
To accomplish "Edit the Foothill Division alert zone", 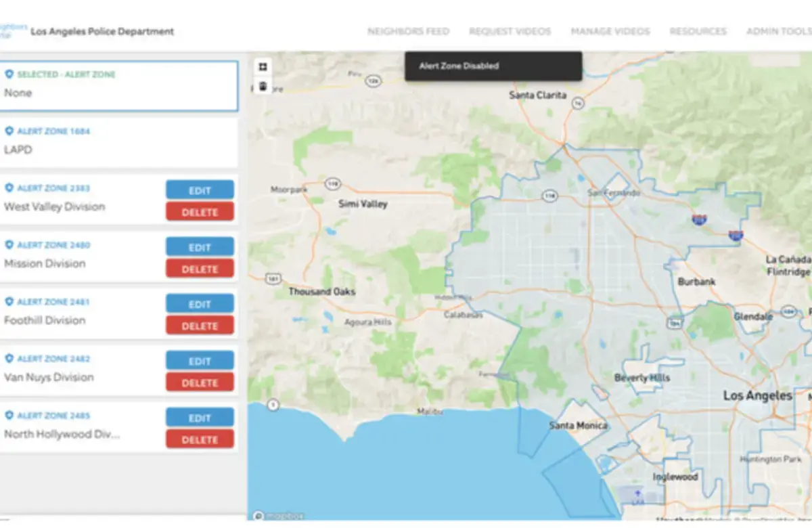I will [x=200, y=304].
